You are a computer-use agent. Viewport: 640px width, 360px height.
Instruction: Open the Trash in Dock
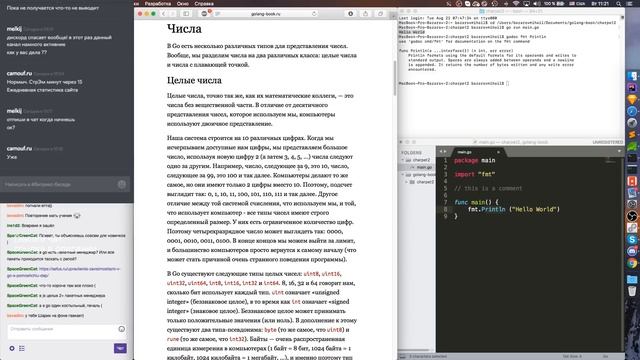632,291
